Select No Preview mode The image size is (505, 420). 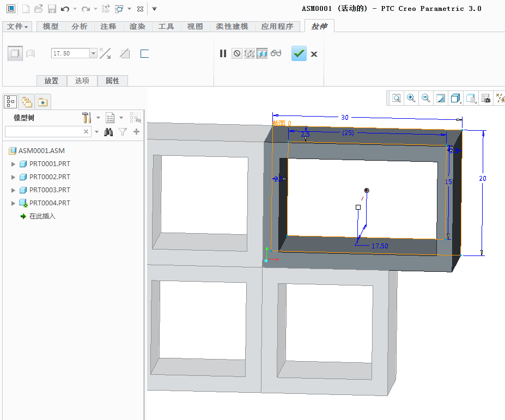click(237, 53)
